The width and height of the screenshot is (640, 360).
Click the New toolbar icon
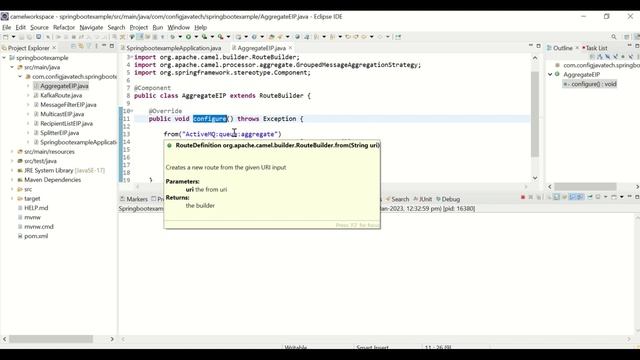pyautogui.click(x=5, y=37)
